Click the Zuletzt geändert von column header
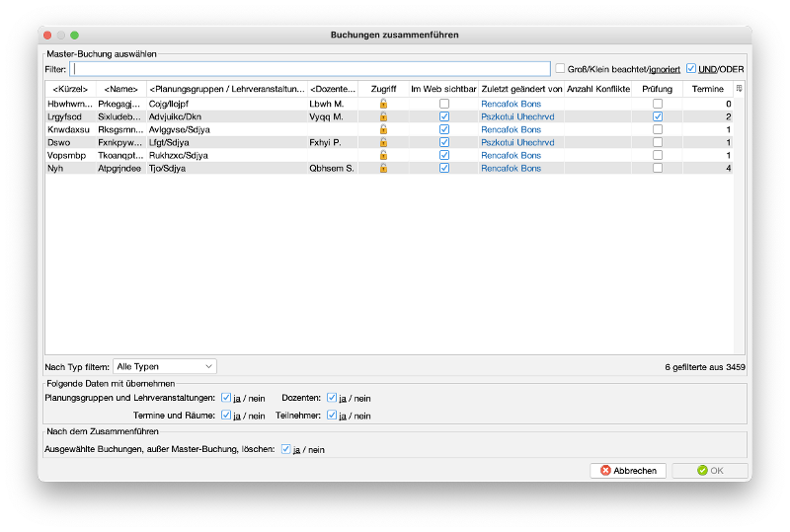The image size is (790, 532). pos(521,89)
